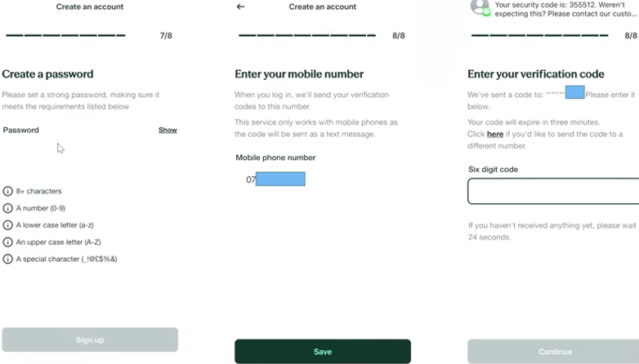Click the 'here' link to change number
Viewport: 639px width, 364px height.
(494, 134)
